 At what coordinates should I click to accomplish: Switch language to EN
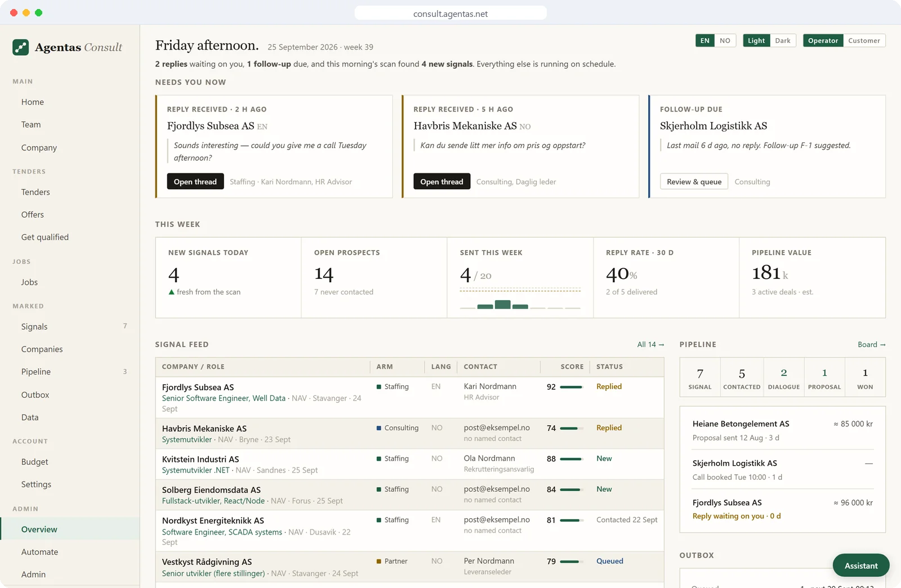(x=705, y=41)
